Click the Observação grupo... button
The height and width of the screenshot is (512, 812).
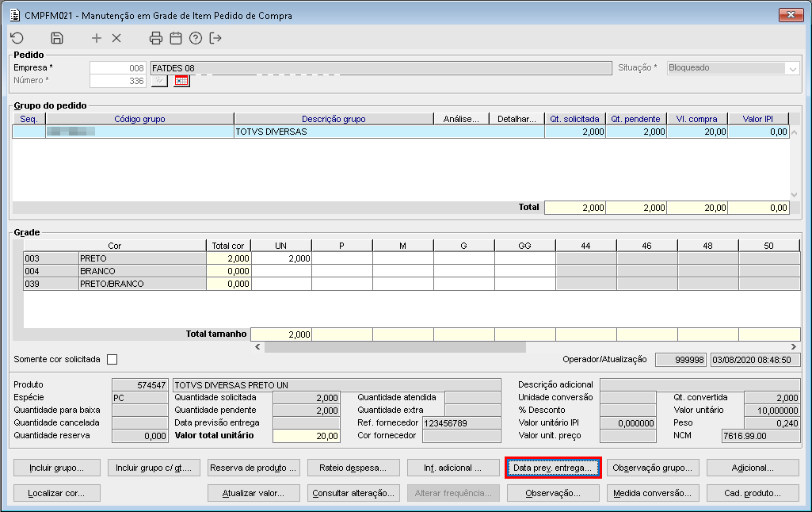click(653, 468)
